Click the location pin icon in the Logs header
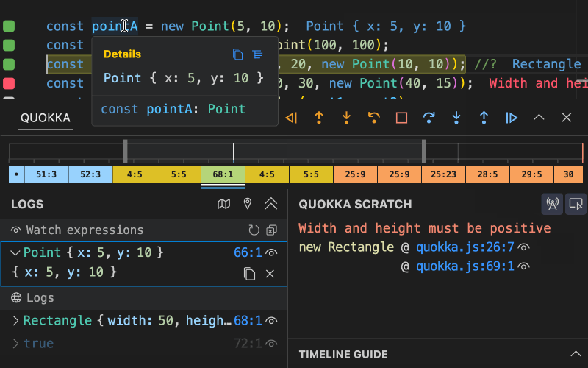The height and width of the screenshot is (368, 588). pos(248,204)
